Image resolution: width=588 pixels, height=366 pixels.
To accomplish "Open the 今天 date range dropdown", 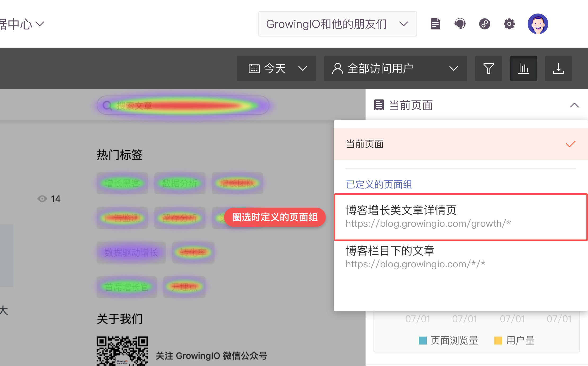I will (276, 68).
